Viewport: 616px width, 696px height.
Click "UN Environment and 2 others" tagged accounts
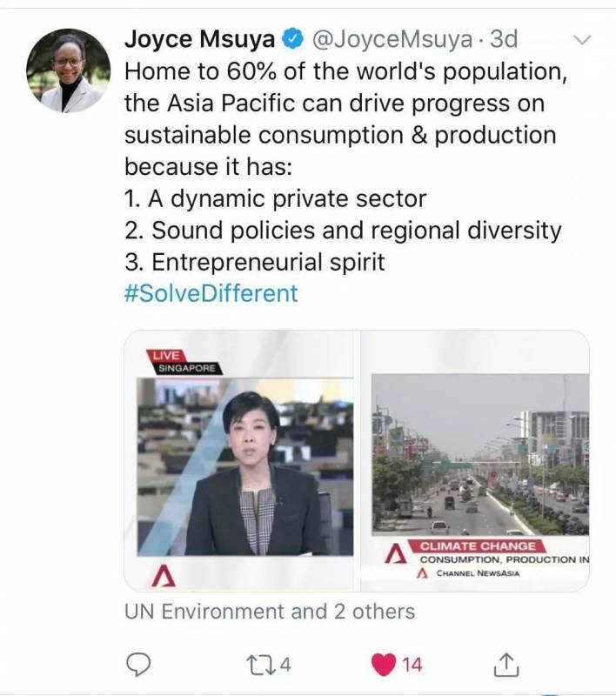point(270,612)
